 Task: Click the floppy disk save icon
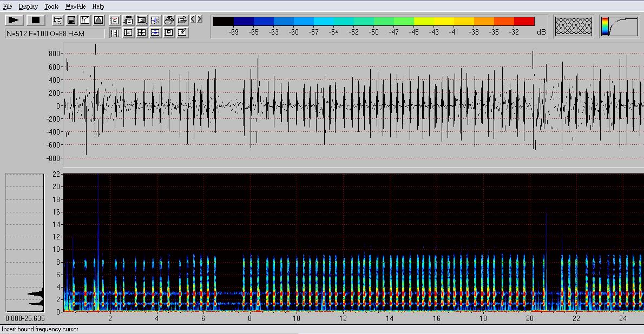[71, 20]
